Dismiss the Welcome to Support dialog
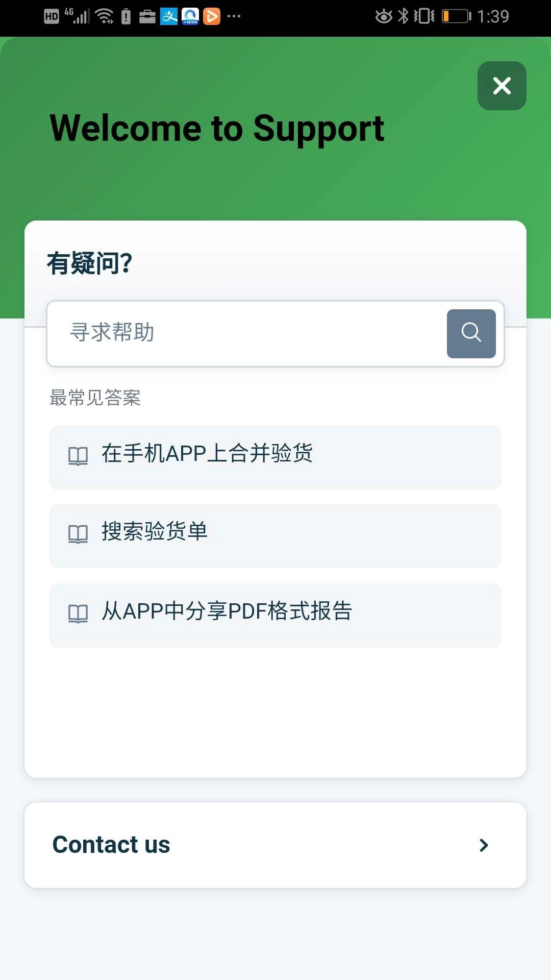Image resolution: width=551 pixels, height=980 pixels. pyautogui.click(x=502, y=86)
